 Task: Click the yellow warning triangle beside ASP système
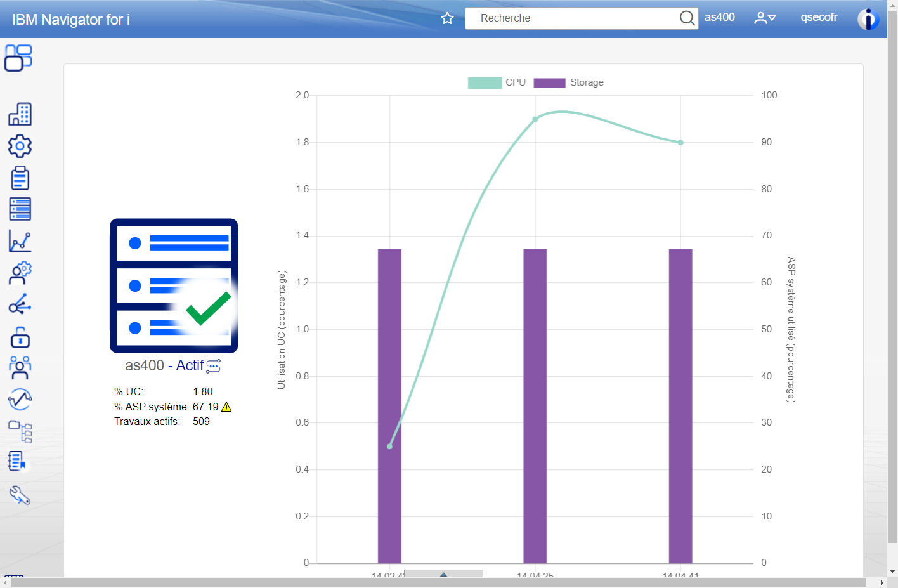pos(226,407)
